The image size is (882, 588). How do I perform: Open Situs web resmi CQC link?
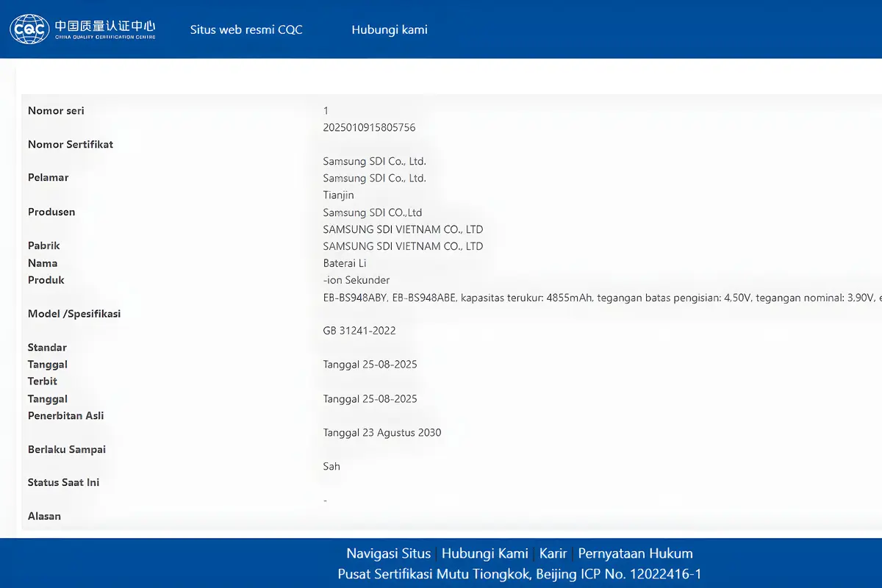pos(246,29)
